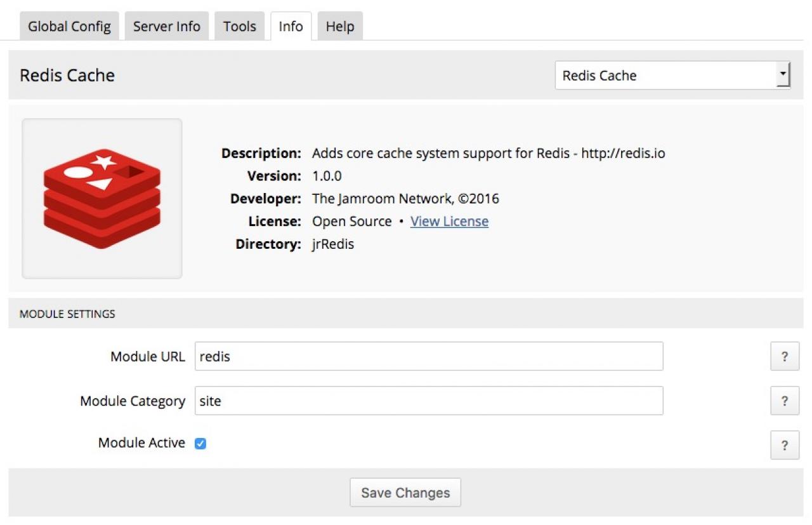Image resolution: width=812 pixels, height=525 pixels.
Task: Click the Redis Cache page heading
Action: pos(67,76)
